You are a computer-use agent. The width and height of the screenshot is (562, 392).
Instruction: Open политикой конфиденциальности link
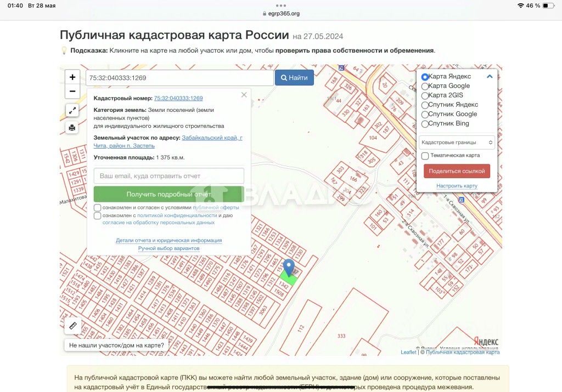[x=177, y=215]
